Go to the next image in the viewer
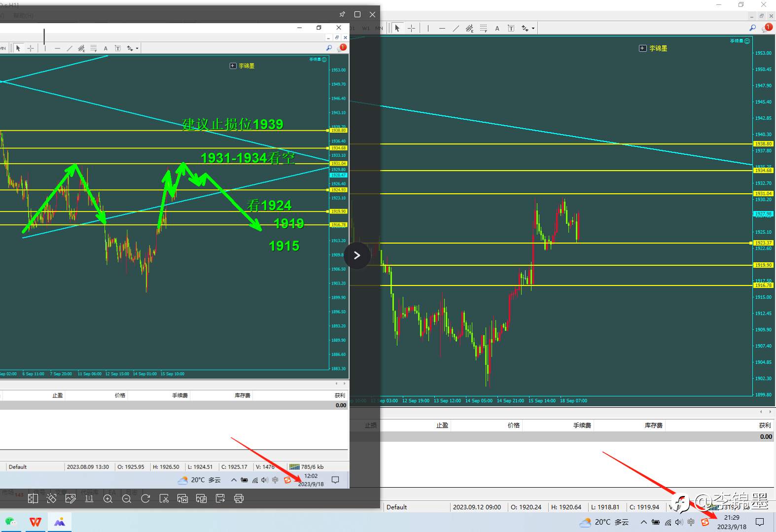The image size is (776, 532). pos(357,255)
